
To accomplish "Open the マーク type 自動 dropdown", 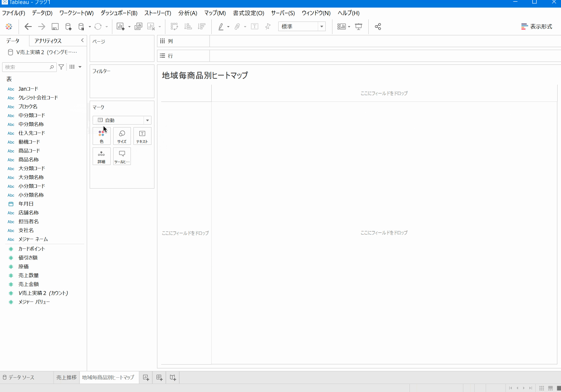I will pos(122,120).
